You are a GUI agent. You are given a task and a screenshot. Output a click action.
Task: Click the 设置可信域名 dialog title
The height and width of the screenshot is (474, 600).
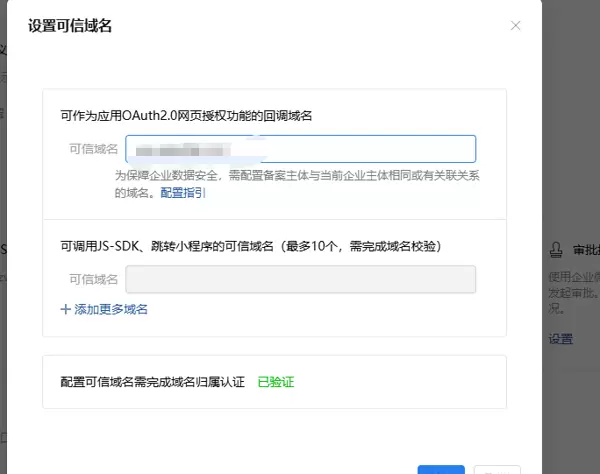pos(63,26)
